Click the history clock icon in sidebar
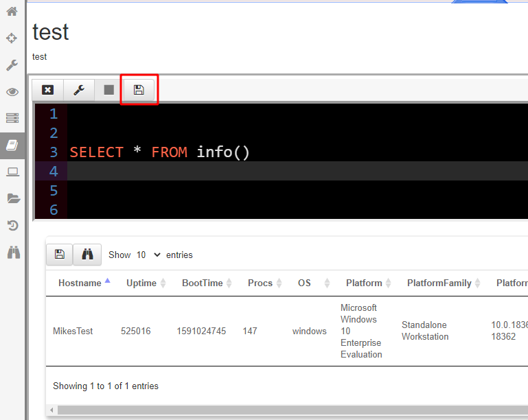This screenshot has width=528, height=420. (x=12, y=225)
